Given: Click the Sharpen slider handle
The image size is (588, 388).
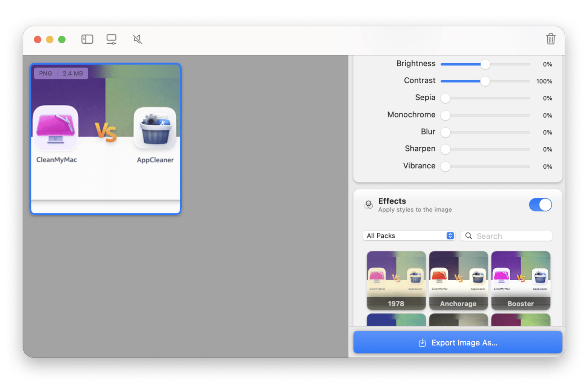Looking at the screenshot, I should click(446, 149).
